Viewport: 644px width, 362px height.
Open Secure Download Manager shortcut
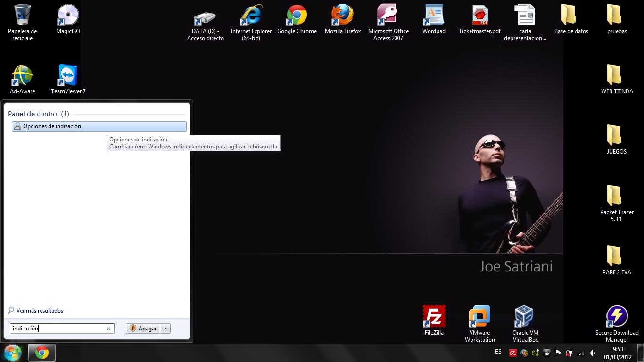[x=617, y=317]
